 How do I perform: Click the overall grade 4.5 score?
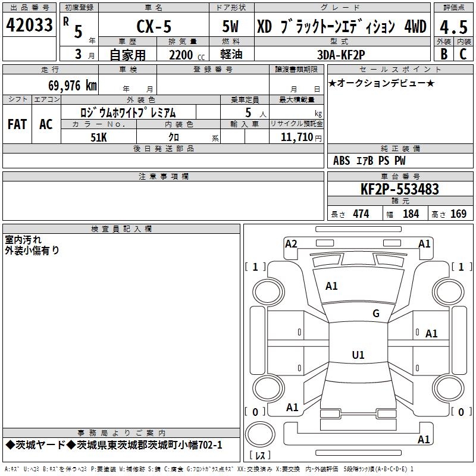[x=453, y=27]
